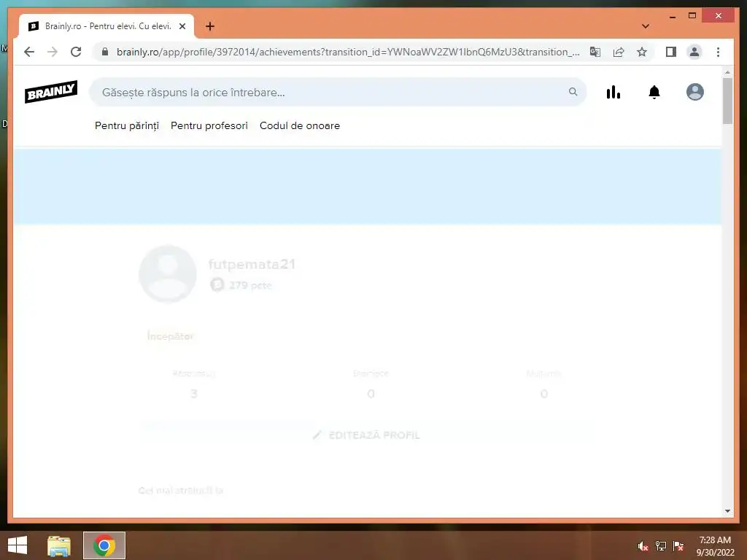Open the Chrome user profile button

pyautogui.click(x=694, y=52)
